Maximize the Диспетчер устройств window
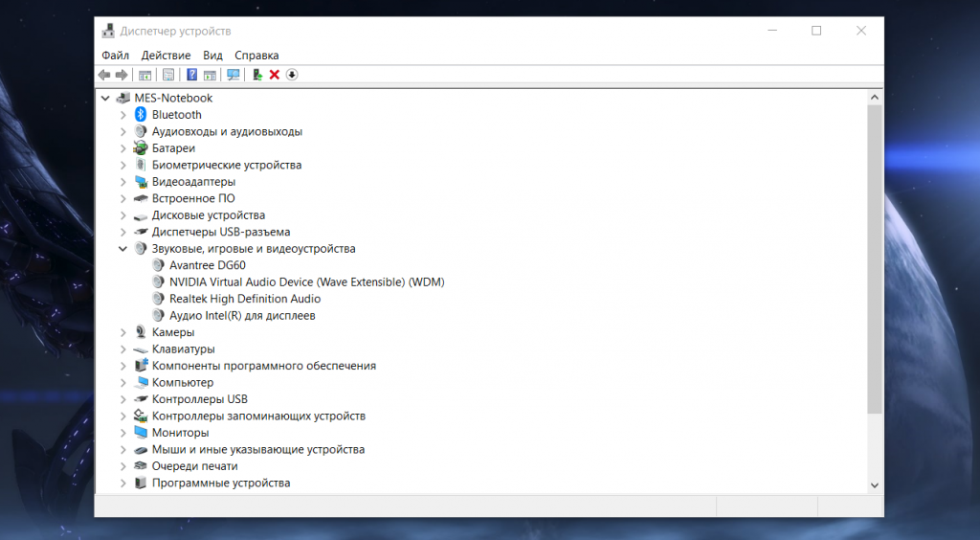The width and height of the screenshot is (980, 540). click(x=816, y=31)
